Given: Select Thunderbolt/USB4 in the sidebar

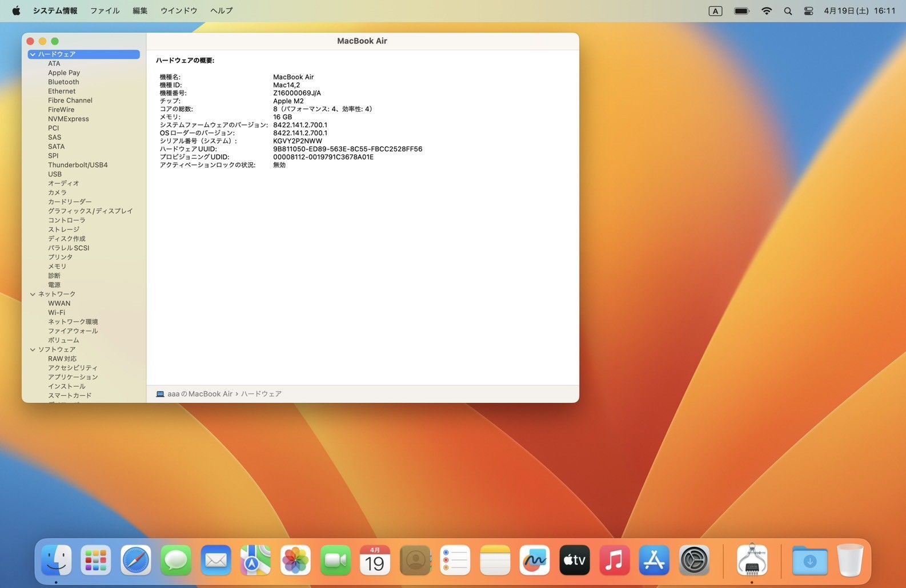Looking at the screenshot, I should [78, 165].
